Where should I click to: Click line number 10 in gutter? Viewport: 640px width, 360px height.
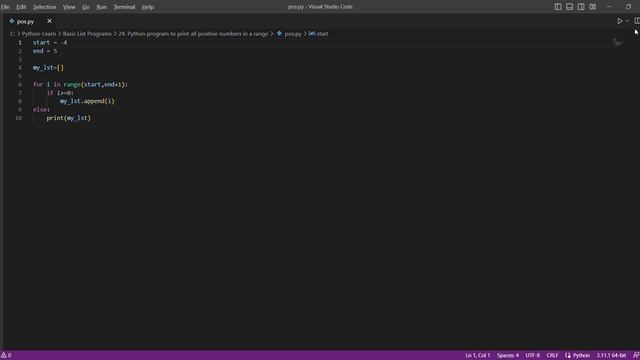tap(18, 118)
